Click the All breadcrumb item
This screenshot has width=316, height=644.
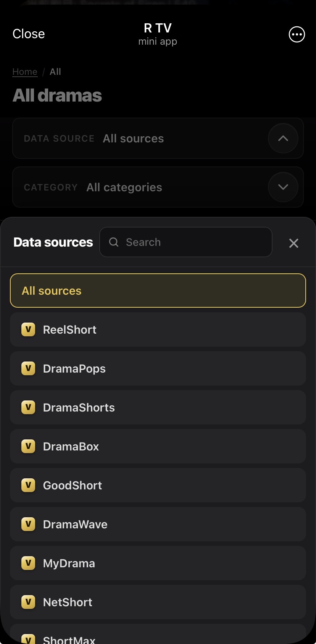[55, 72]
